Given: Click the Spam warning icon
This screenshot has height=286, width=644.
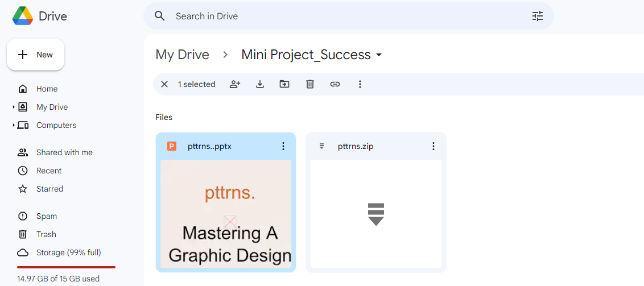Looking at the screenshot, I should (x=23, y=216).
